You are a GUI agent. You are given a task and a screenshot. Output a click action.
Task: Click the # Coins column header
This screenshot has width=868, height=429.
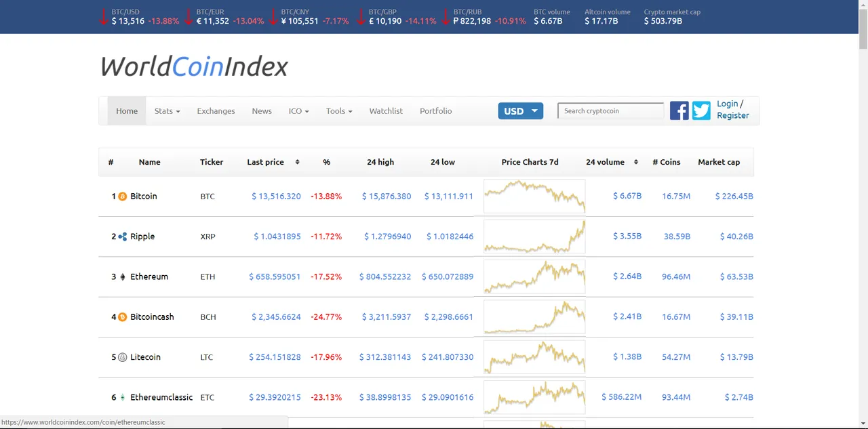(666, 162)
